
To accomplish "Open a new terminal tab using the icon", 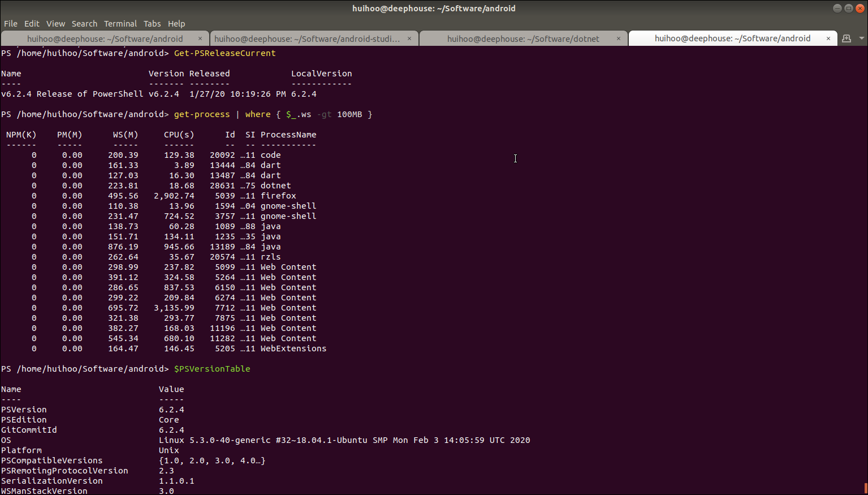I will pyautogui.click(x=846, y=38).
